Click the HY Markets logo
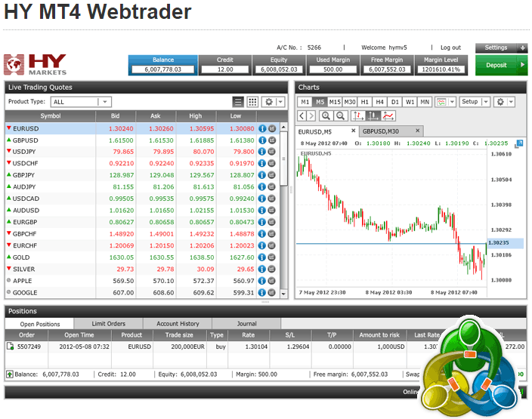The image size is (532, 419). pos(35,64)
